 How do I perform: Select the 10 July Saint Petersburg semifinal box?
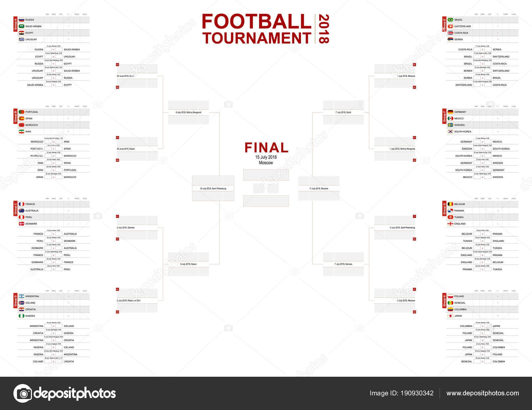point(213,188)
